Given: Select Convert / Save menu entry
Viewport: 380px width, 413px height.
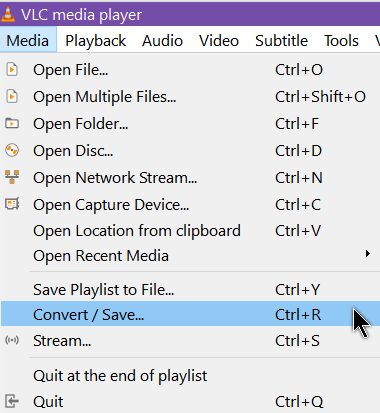Looking at the screenshot, I should pyautogui.click(x=190, y=314).
